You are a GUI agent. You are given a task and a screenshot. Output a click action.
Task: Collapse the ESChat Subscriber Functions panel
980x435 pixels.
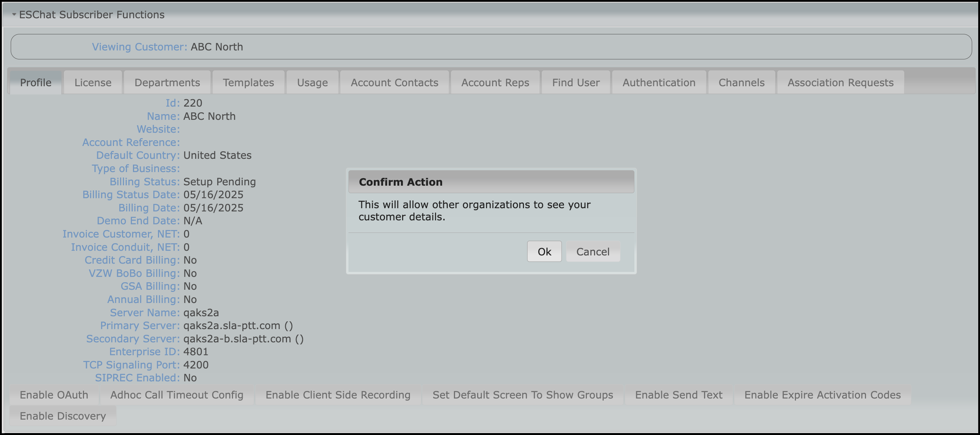tap(14, 14)
